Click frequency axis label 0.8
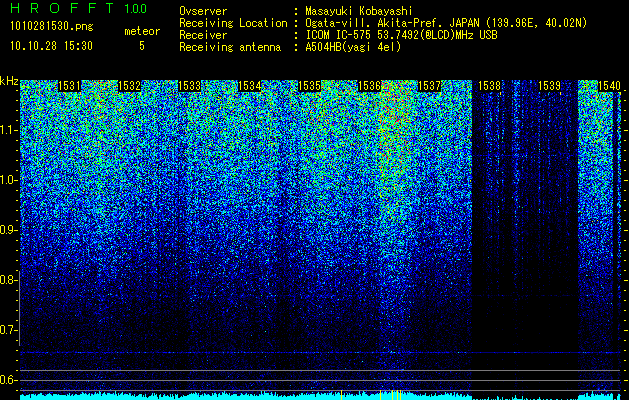The width and height of the screenshot is (629, 400). click(x=8, y=280)
